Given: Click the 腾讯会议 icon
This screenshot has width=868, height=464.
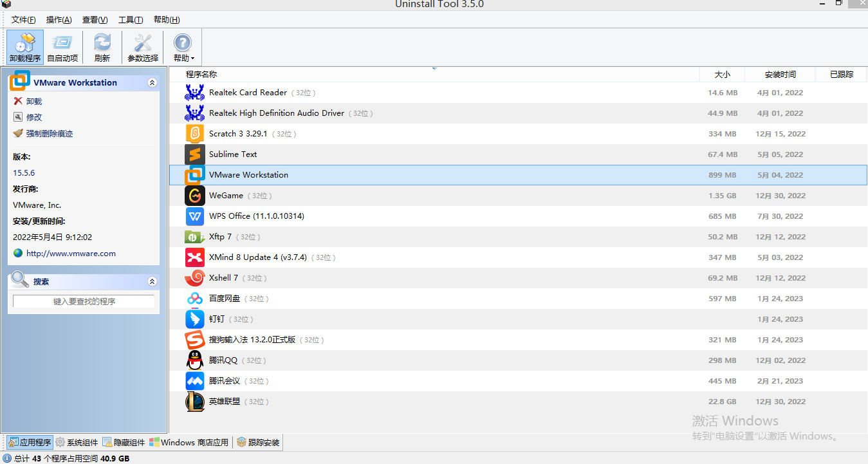Looking at the screenshot, I should 195,381.
